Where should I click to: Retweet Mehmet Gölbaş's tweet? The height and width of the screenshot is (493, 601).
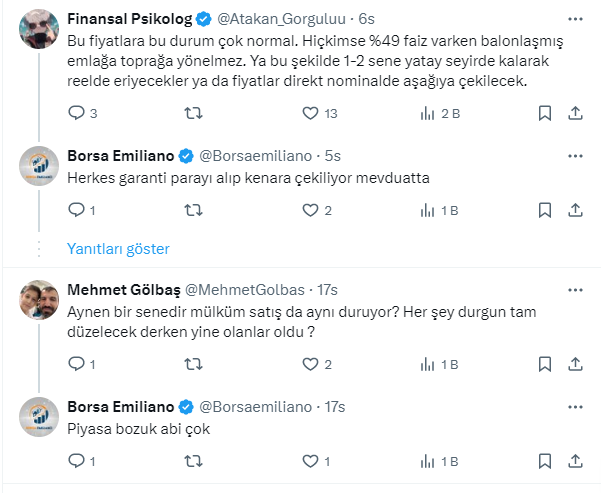tap(195, 365)
